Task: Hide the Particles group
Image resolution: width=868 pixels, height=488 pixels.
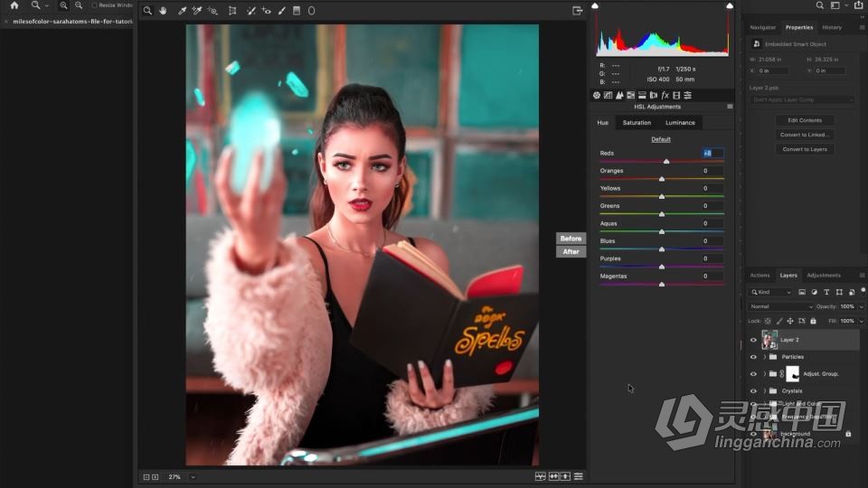Action: tap(753, 357)
